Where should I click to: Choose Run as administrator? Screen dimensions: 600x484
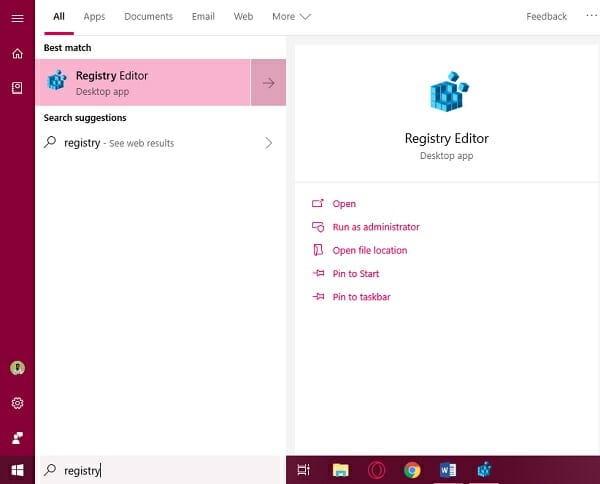[x=376, y=227]
